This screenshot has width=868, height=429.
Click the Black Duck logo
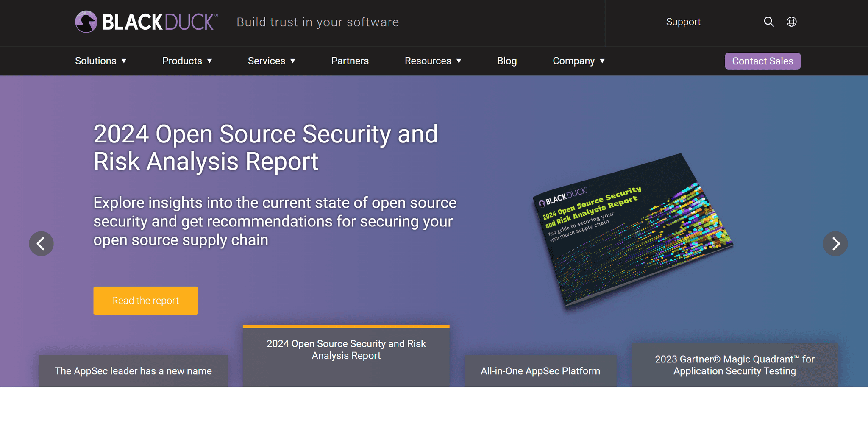(x=146, y=22)
